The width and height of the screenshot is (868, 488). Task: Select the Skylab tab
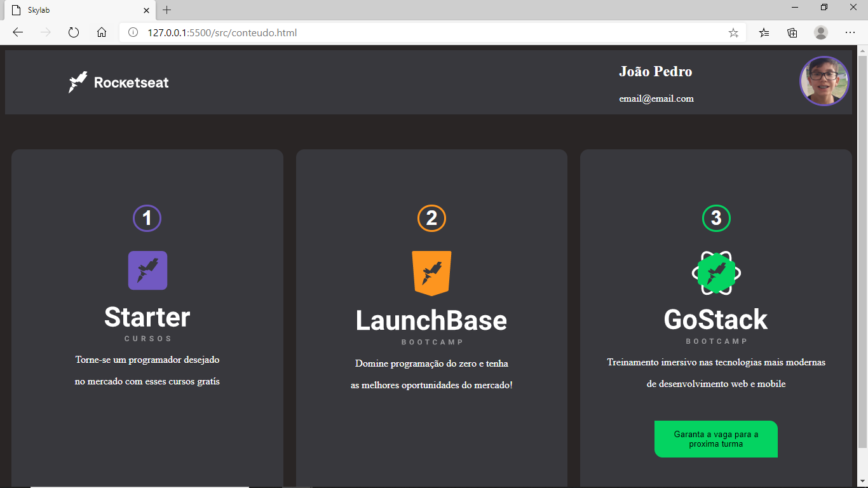[79, 10]
